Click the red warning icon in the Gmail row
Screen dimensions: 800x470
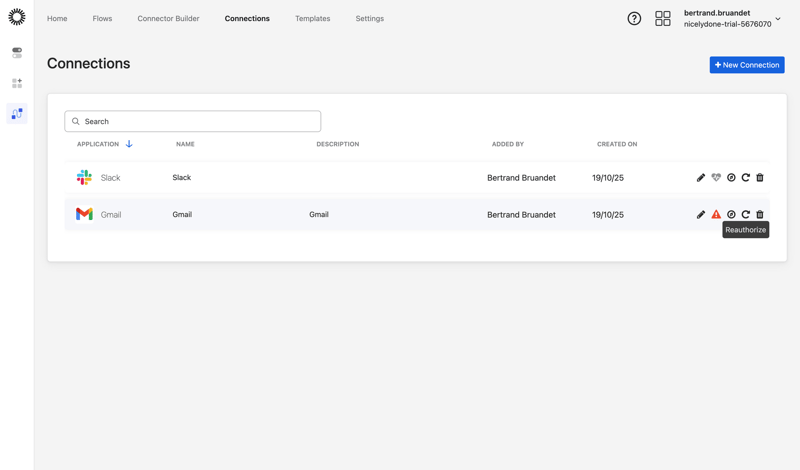(716, 214)
